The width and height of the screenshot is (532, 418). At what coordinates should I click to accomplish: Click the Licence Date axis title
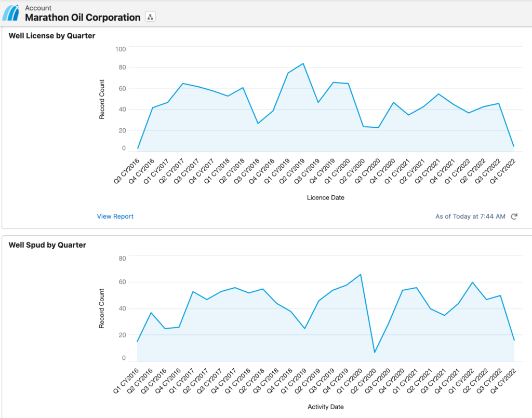pyautogui.click(x=325, y=198)
